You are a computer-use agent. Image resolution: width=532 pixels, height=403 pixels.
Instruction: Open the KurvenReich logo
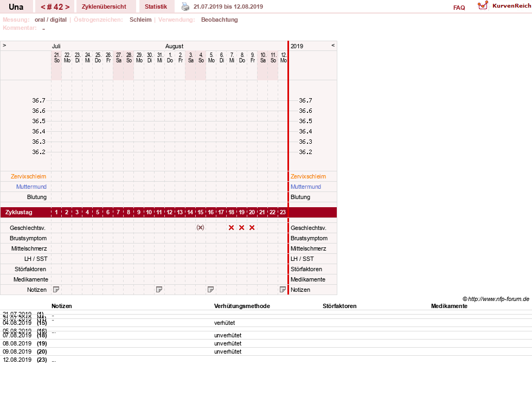coord(504,6)
